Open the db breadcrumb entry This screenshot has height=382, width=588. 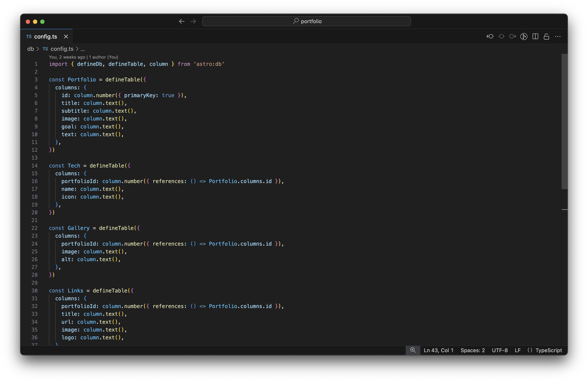(x=31, y=49)
